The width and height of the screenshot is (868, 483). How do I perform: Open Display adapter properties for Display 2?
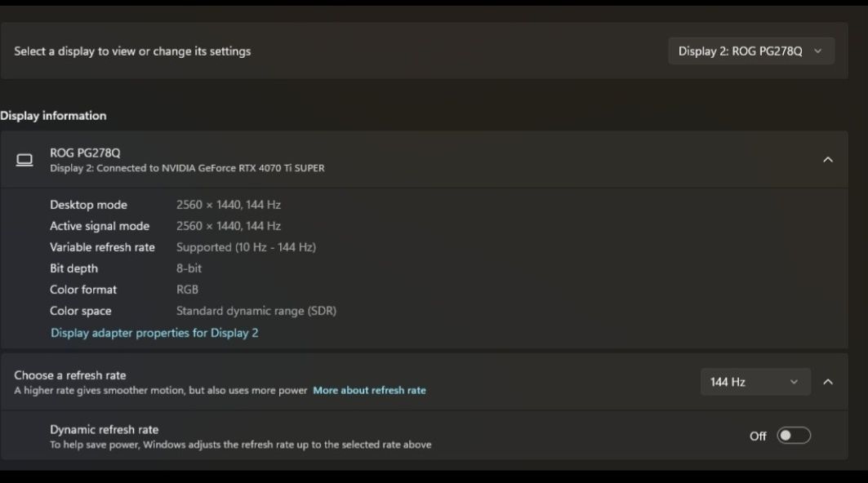[154, 333]
